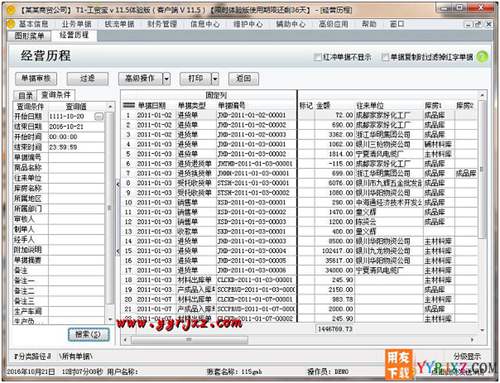Click the 102417.00 amount cell
The width and height of the screenshot is (500, 383).
coord(334,251)
